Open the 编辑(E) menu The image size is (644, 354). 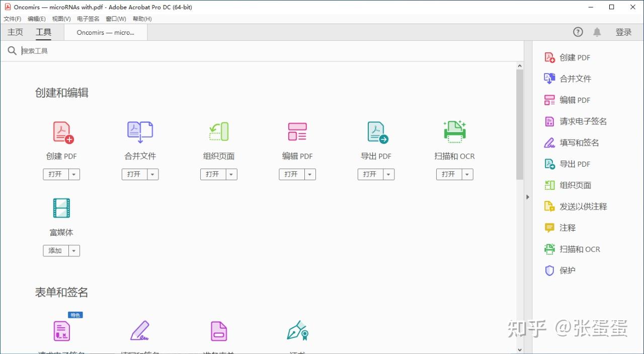pyautogui.click(x=37, y=19)
